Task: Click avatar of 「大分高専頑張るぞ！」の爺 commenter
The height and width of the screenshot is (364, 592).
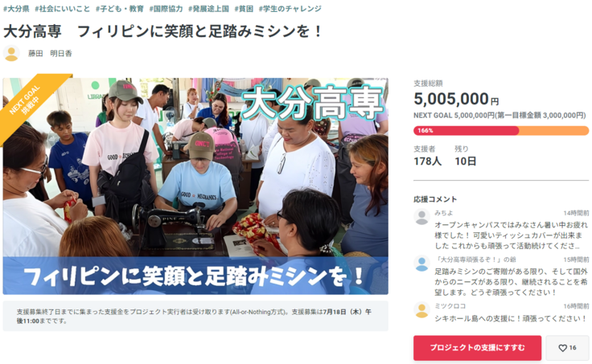Action: [421, 264]
